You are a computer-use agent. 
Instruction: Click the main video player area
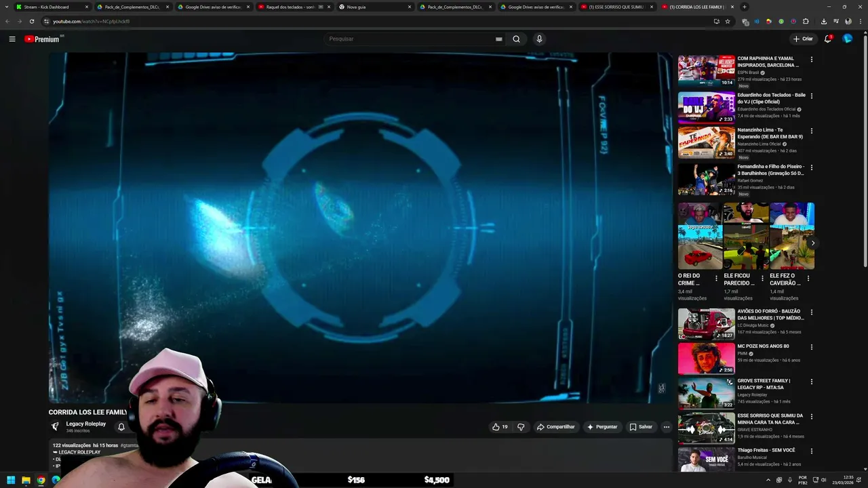coord(360,228)
